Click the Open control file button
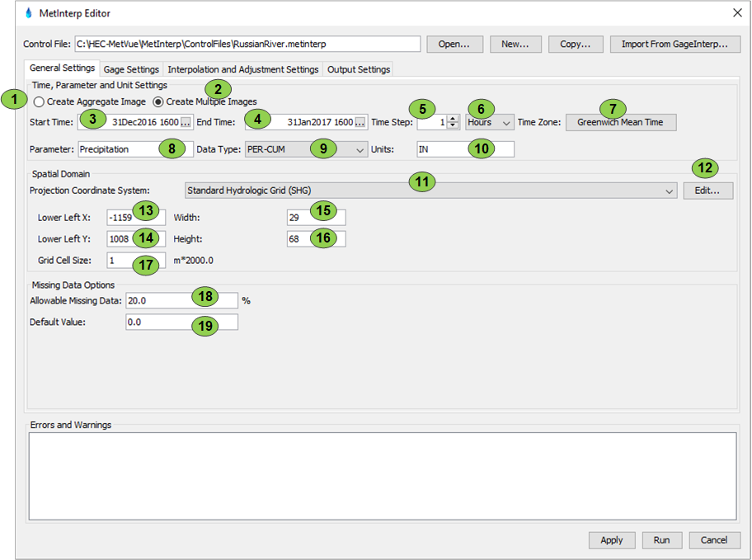752x560 pixels. pyautogui.click(x=454, y=45)
